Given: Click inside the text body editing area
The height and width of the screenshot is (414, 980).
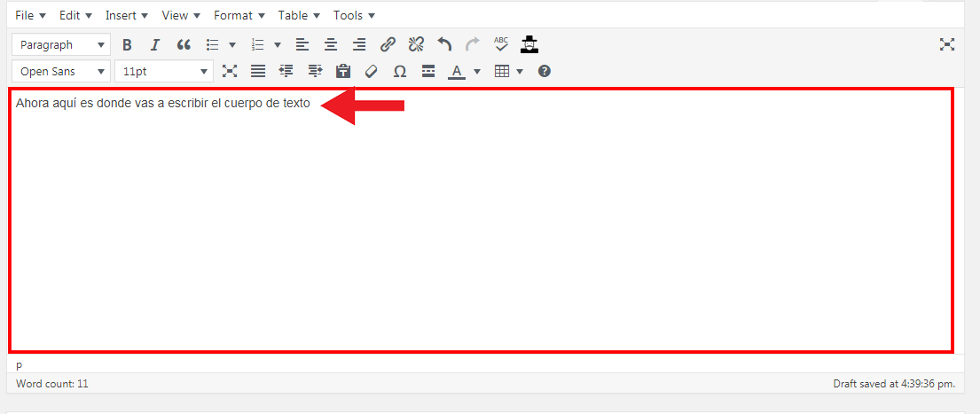Looking at the screenshot, I should 479,230.
